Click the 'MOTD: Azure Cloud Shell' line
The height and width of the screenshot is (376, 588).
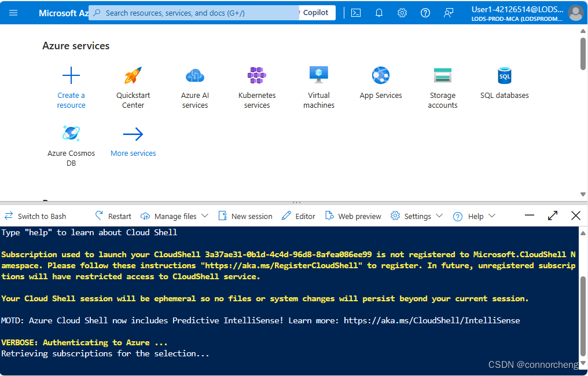[x=260, y=320]
